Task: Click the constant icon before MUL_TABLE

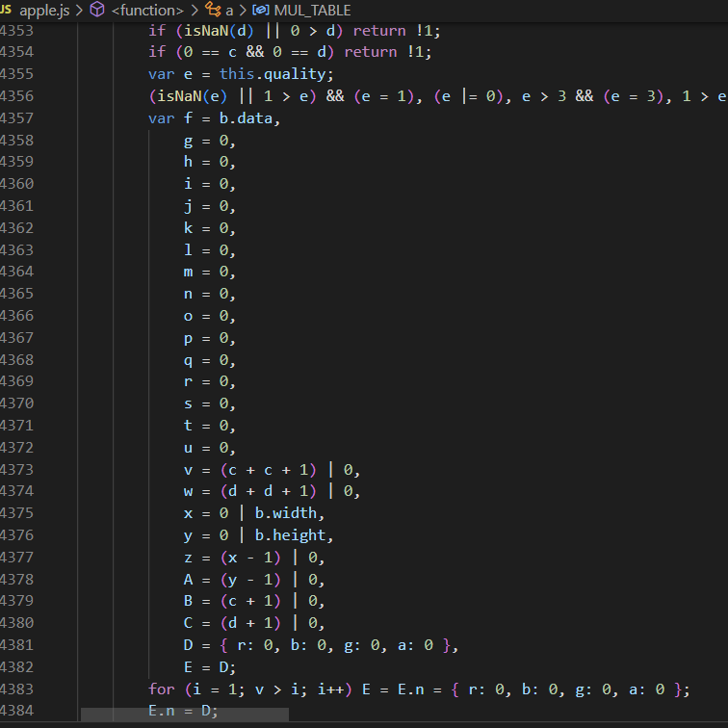Action: (x=260, y=10)
